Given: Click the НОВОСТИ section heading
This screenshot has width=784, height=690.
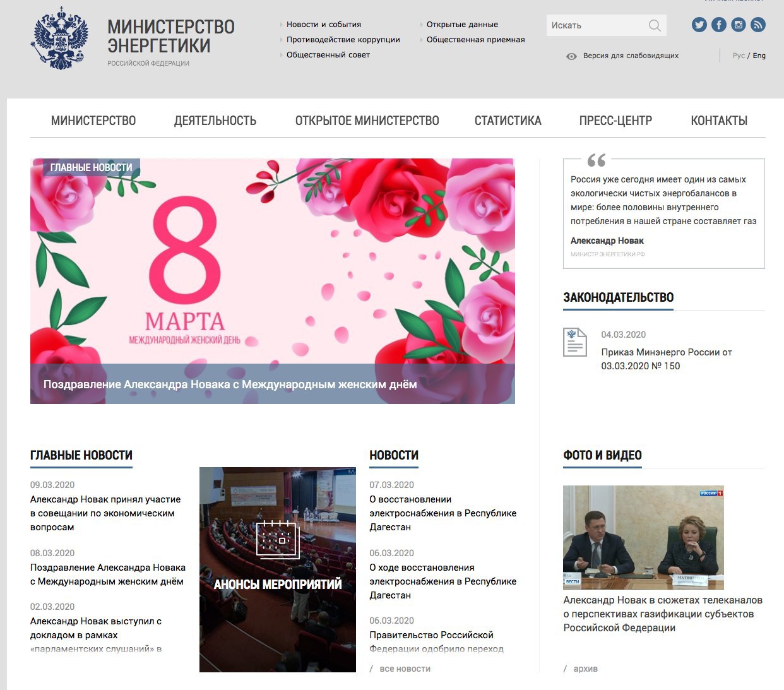Looking at the screenshot, I should pyautogui.click(x=394, y=455).
